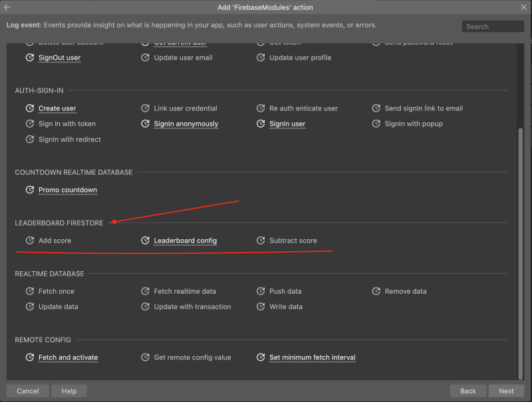
Task: Choose Get remote config value action
Action: (192, 357)
